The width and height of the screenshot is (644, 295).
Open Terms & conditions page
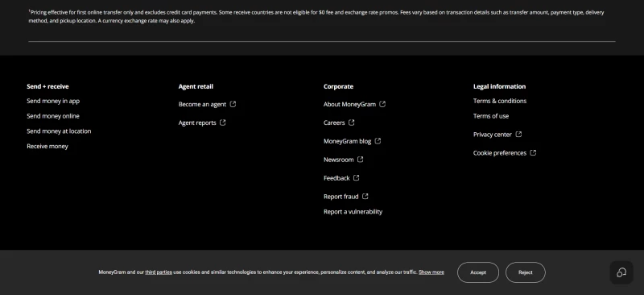[499, 101]
